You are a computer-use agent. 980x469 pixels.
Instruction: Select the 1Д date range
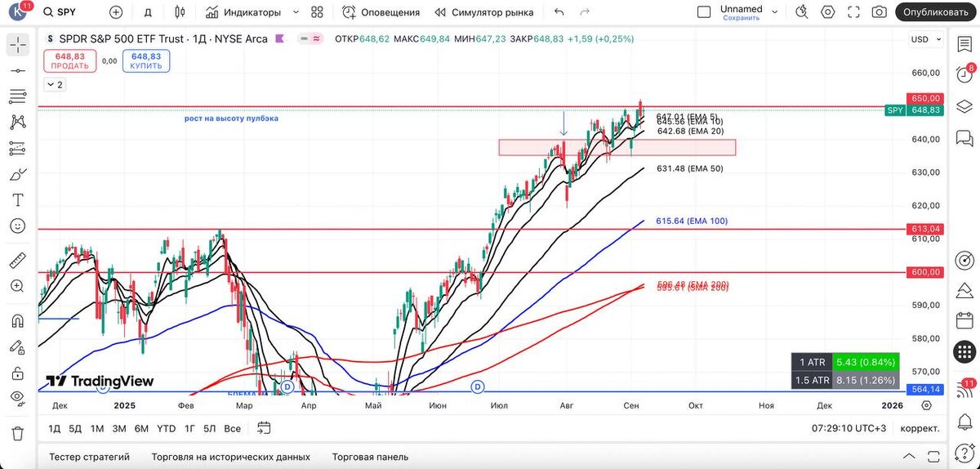pyautogui.click(x=55, y=428)
